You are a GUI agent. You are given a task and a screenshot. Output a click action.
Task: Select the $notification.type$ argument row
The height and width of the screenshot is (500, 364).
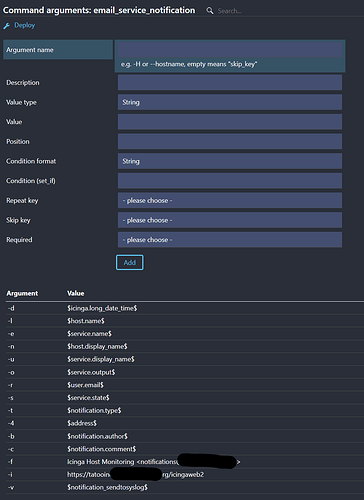[x=185, y=410]
